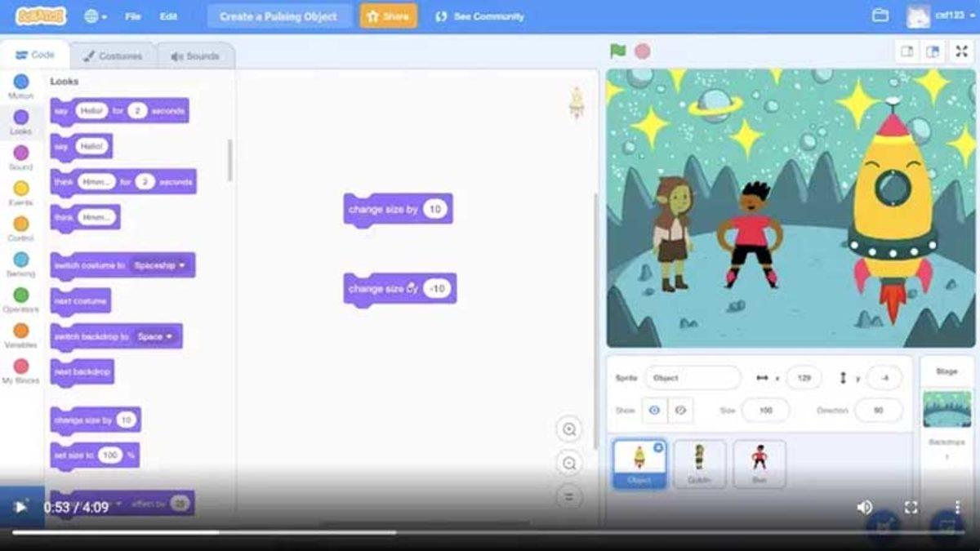Zoom in on the code workspace
The width and height of the screenshot is (980, 551).
point(568,429)
